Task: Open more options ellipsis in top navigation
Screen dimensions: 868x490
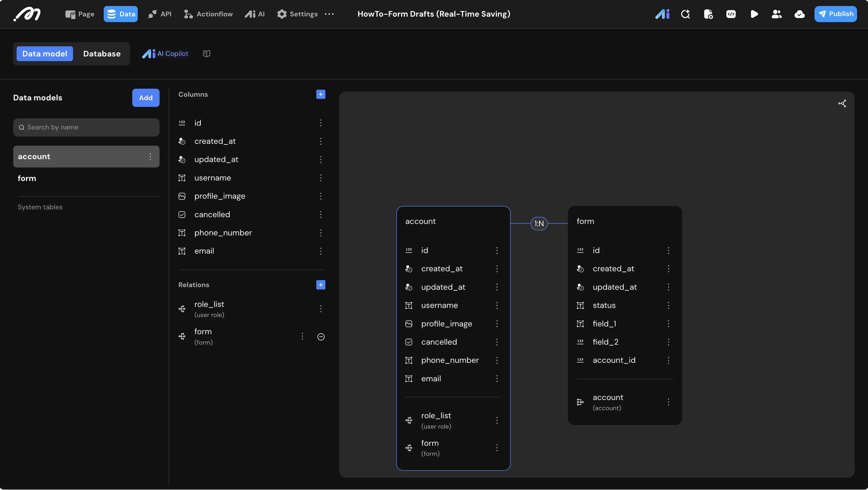Action: [x=329, y=14]
